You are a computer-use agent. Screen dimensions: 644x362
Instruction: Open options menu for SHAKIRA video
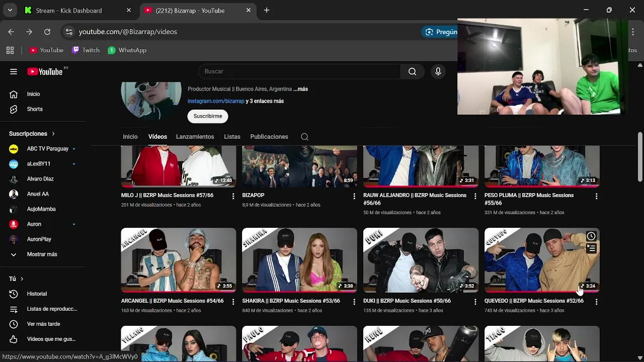(354, 302)
